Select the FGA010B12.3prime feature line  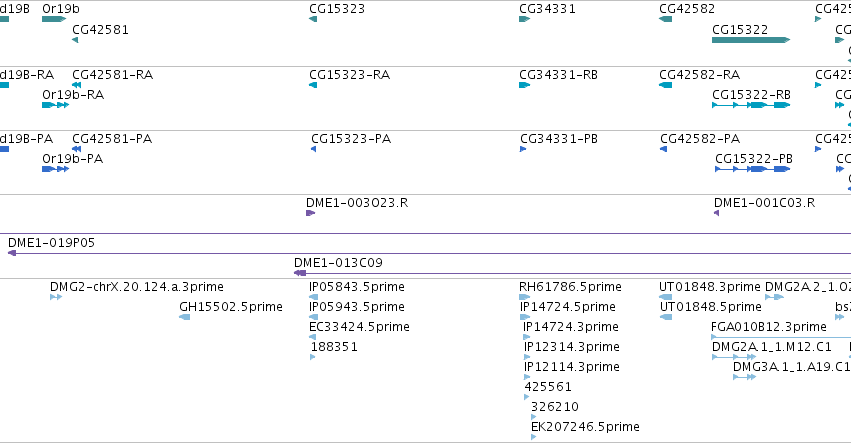point(781,337)
